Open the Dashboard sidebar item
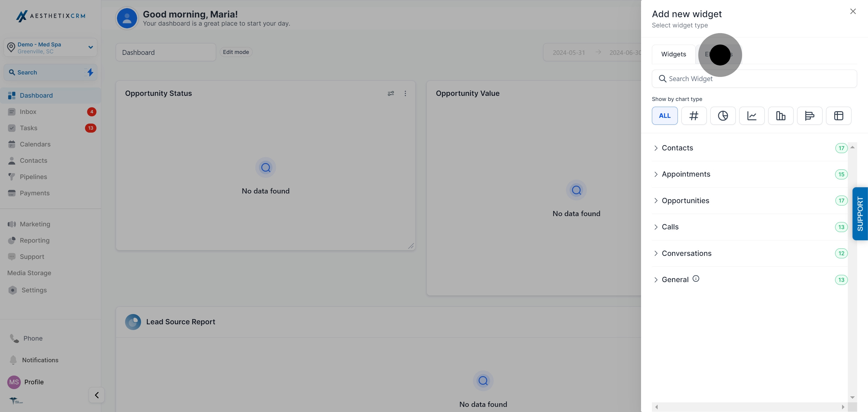 coord(50,95)
